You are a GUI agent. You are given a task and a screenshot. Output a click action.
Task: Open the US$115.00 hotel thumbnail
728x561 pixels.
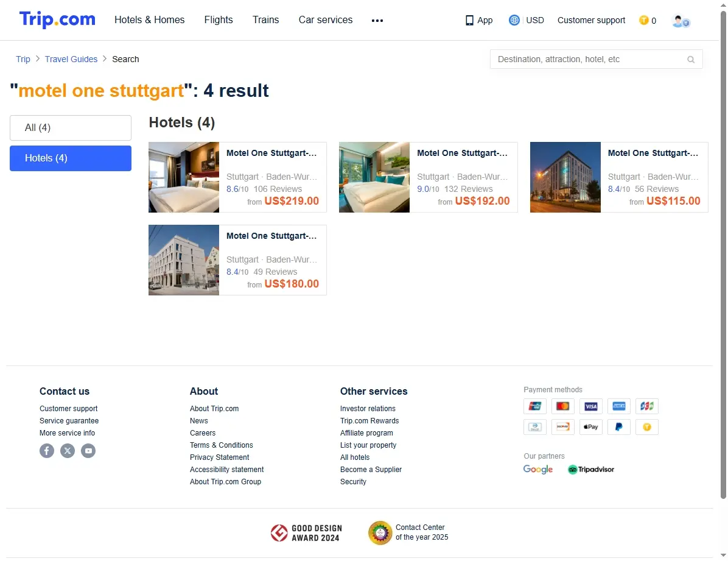tap(565, 177)
